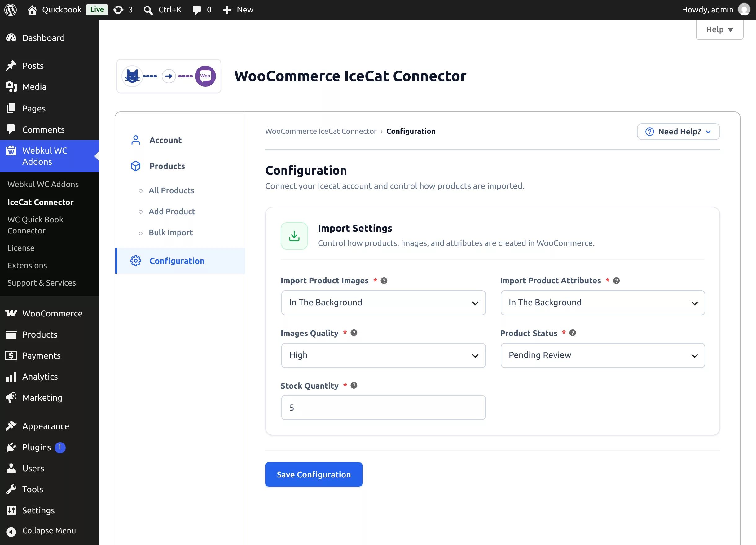Expand the Need Help? dropdown
This screenshot has height=545, width=756.
[x=678, y=132]
